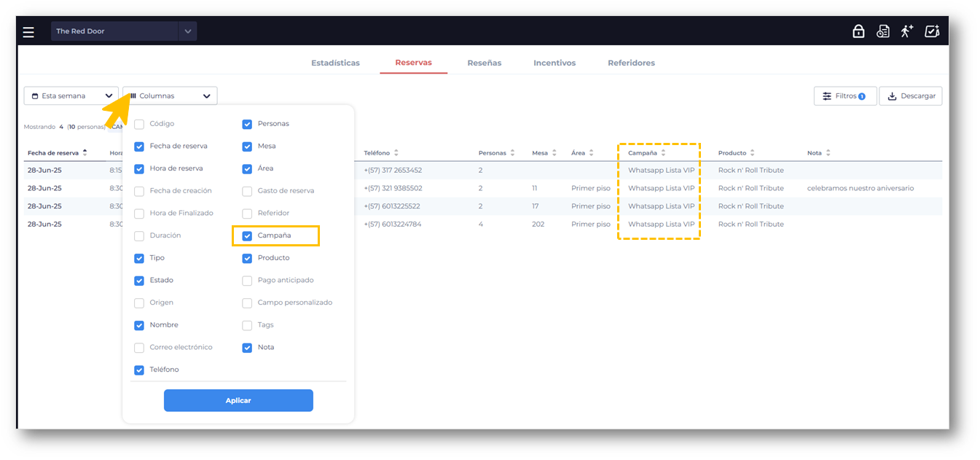
Task: Toggle the Código column checkbox
Action: (x=139, y=124)
